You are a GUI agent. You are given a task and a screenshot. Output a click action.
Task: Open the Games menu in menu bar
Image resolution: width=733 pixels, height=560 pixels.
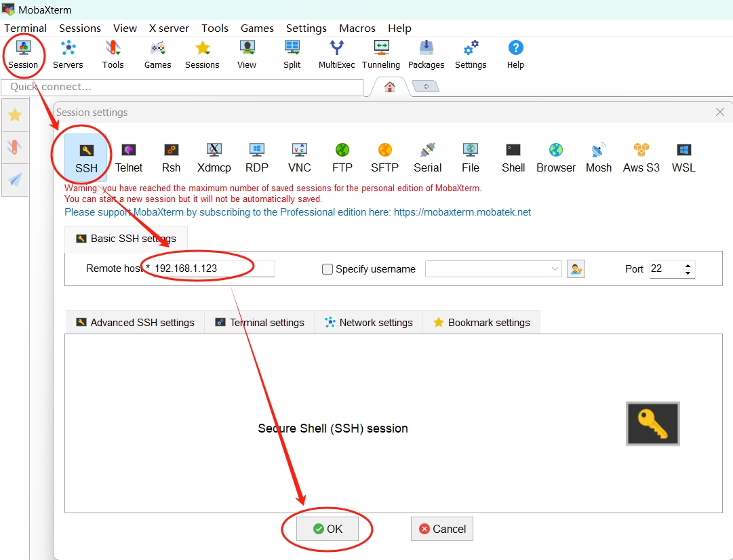click(257, 28)
